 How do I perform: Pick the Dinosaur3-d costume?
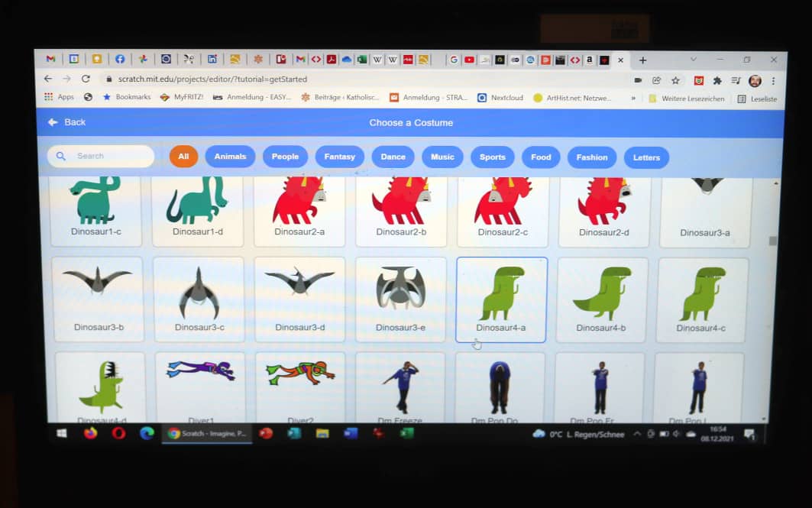(x=300, y=299)
